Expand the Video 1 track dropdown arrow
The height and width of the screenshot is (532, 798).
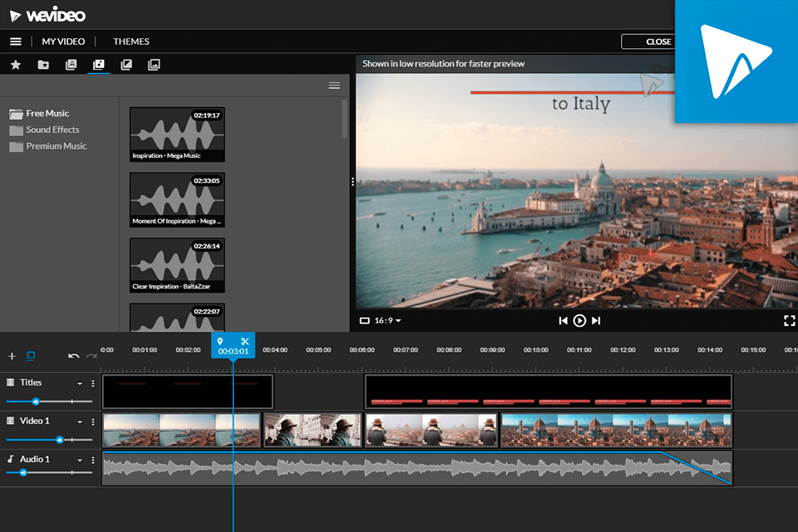pyautogui.click(x=80, y=421)
